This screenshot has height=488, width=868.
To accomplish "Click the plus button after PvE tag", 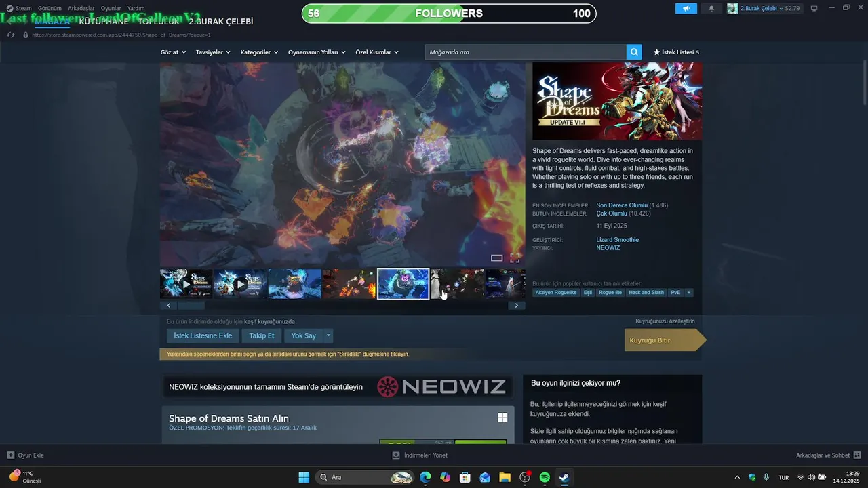I will pos(689,292).
